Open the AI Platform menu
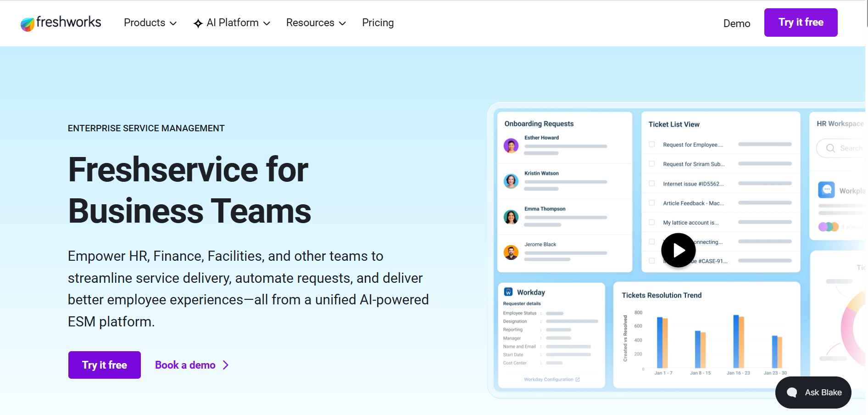This screenshot has width=868, height=415. tap(232, 22)
